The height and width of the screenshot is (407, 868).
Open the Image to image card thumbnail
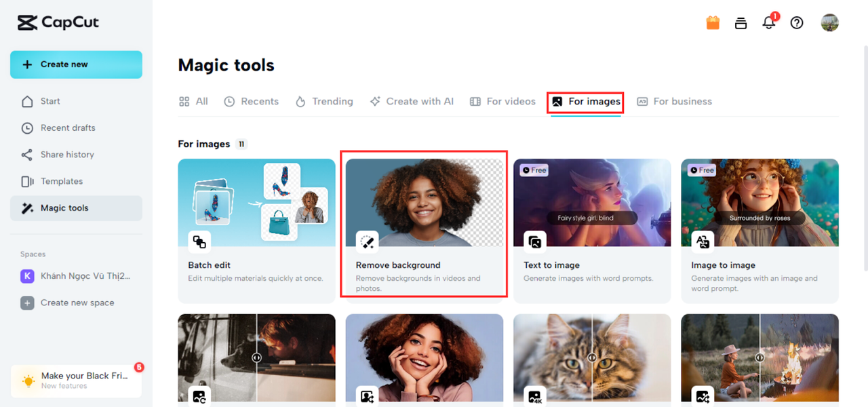click(759, 203)
